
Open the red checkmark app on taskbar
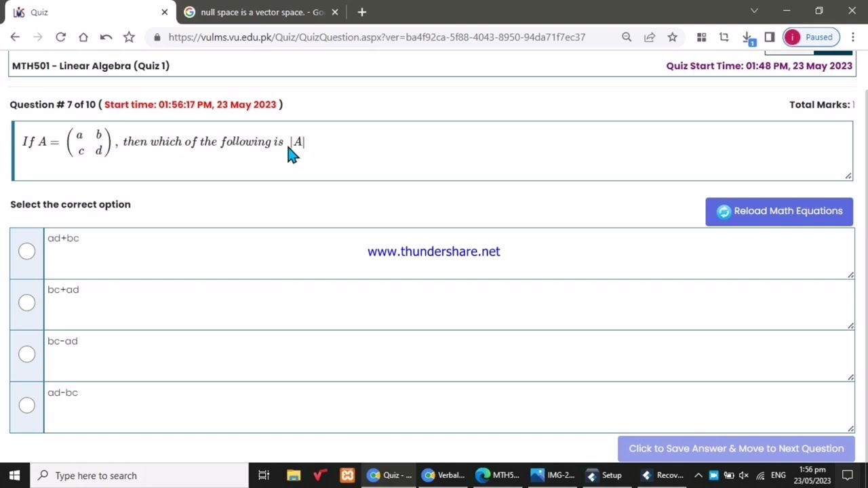coord(320,475)
